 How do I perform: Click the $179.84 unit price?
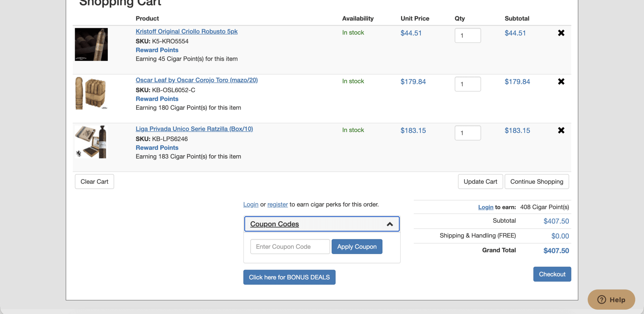pyautogui.click(x=413, y=82)
